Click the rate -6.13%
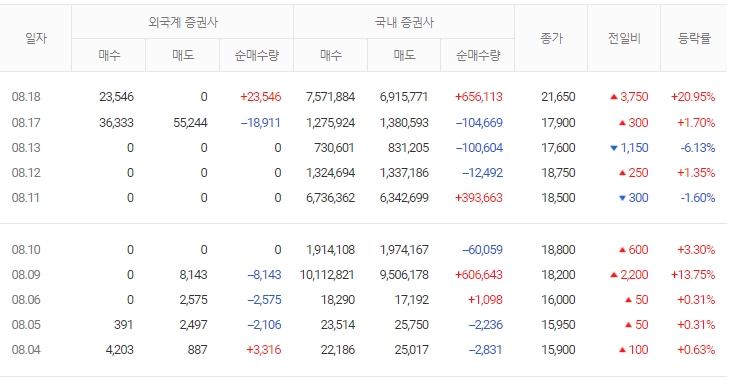 pyautogui.click(x=697, y=148)
